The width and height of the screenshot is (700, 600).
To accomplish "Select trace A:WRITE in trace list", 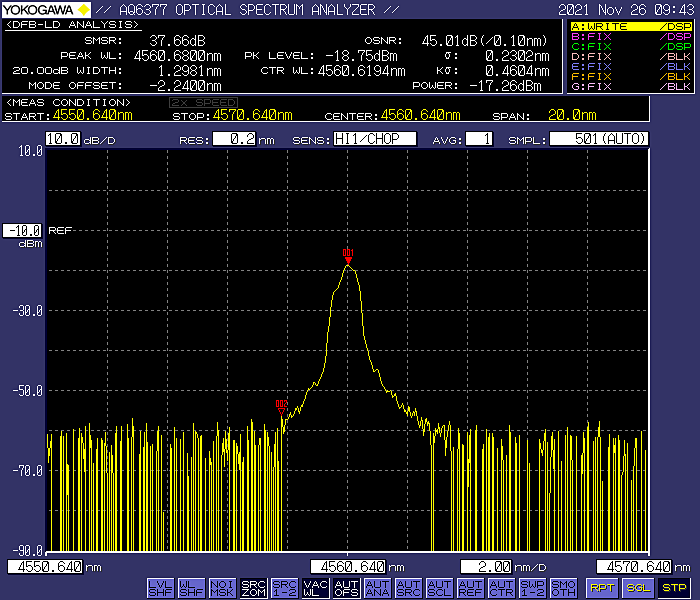I will point(630,26).
